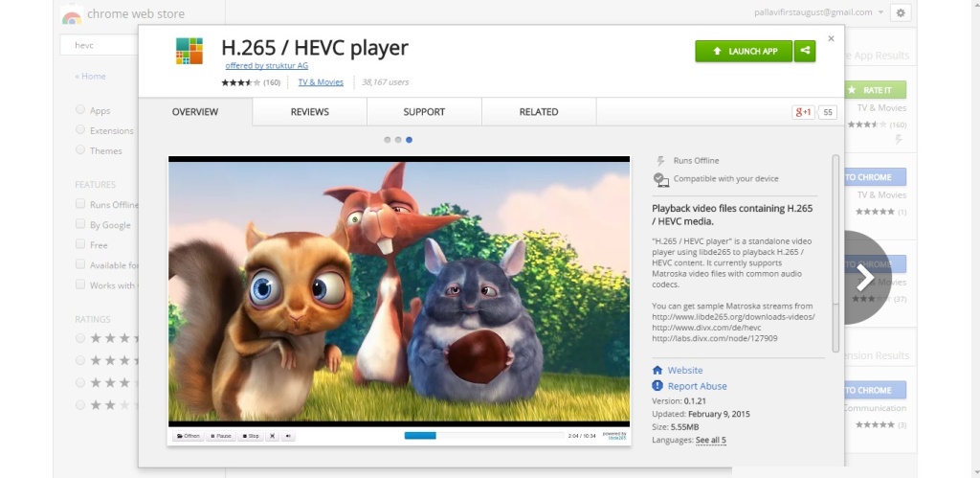The width and height of the screenshot is (980, 478).
Task: Click the H.265 / HEVC player app icon
Action: [x=189, y=52]
